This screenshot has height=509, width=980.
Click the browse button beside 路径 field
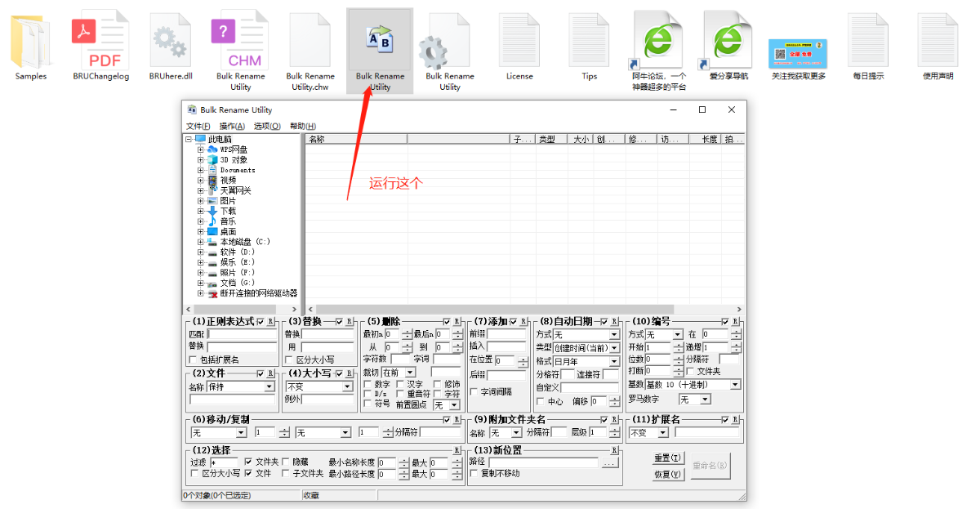pyautogui.click(x=610, y=462)
